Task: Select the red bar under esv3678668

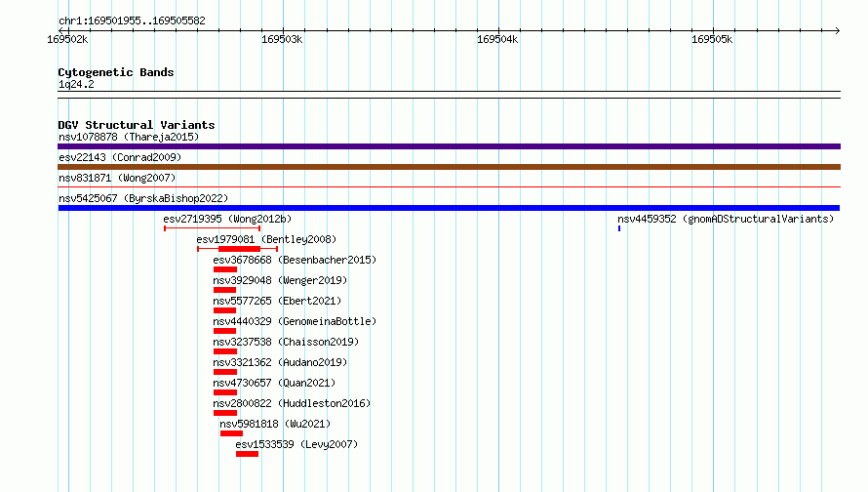Action: pyautogui.click(x=224, y=269)
